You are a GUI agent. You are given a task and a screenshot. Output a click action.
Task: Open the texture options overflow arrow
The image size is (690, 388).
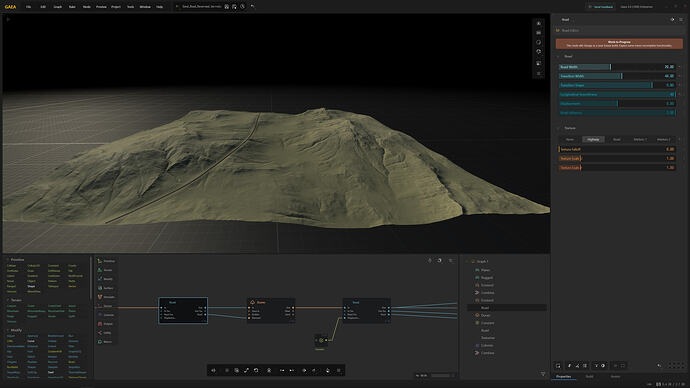(679, 139)
